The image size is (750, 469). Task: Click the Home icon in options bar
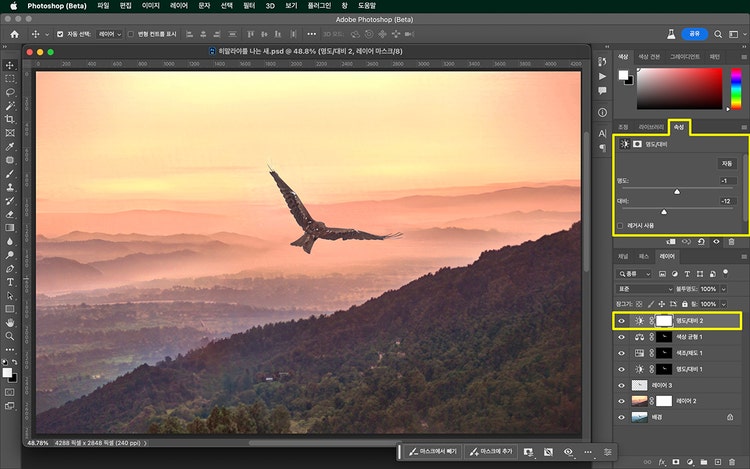click(x=15, y=34)
